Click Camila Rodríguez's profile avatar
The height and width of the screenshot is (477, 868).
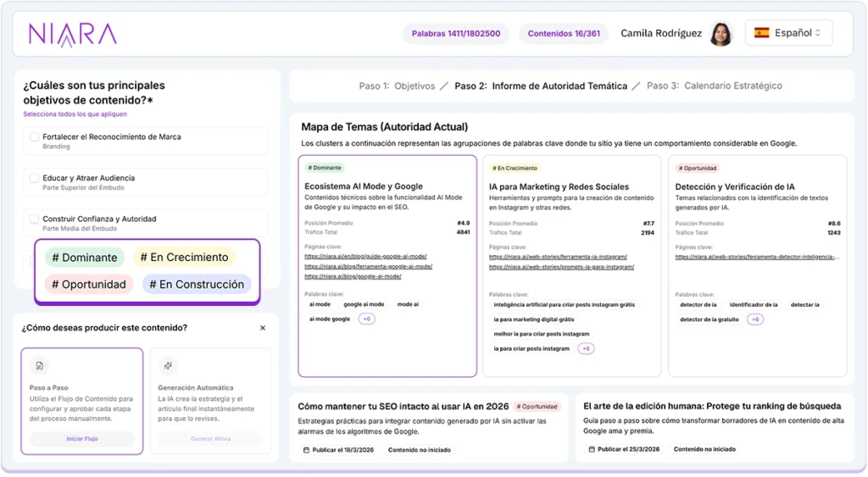pos(721,34)
